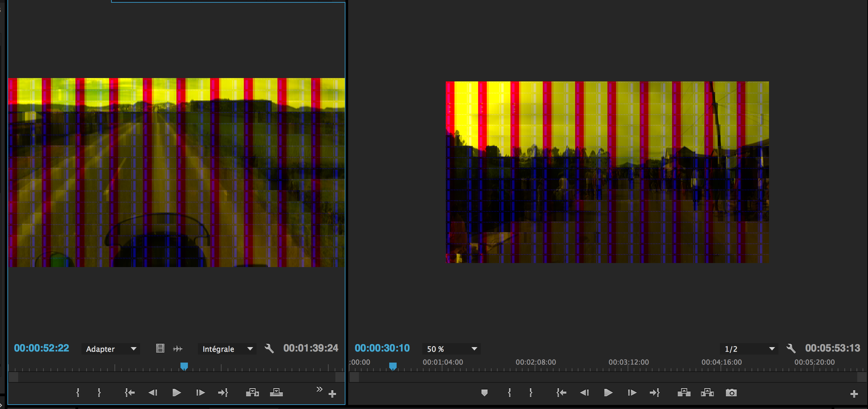
Task: Export frame with camera icon
Action: [x=731, y=393]
